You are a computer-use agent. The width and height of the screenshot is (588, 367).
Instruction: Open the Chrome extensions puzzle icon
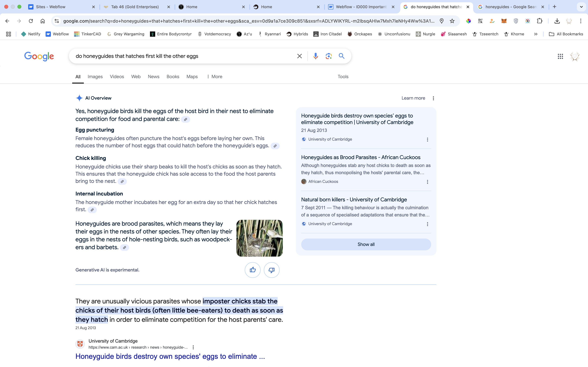[x=539, y=21]
